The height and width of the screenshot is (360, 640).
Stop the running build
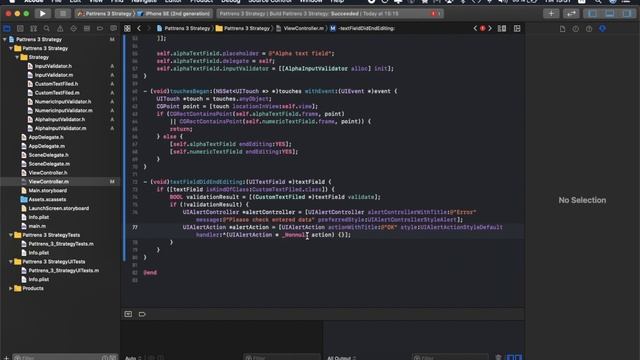[63, 13]
